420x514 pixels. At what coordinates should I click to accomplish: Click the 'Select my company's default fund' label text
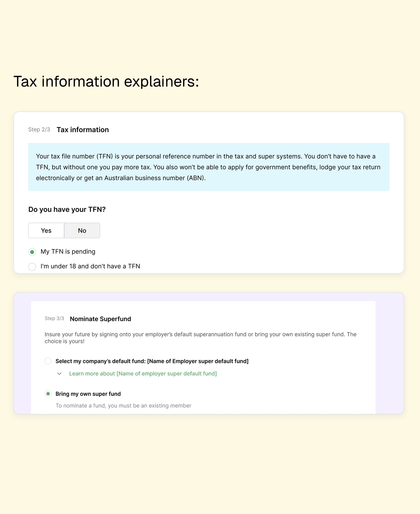click(x=152, y=361)
